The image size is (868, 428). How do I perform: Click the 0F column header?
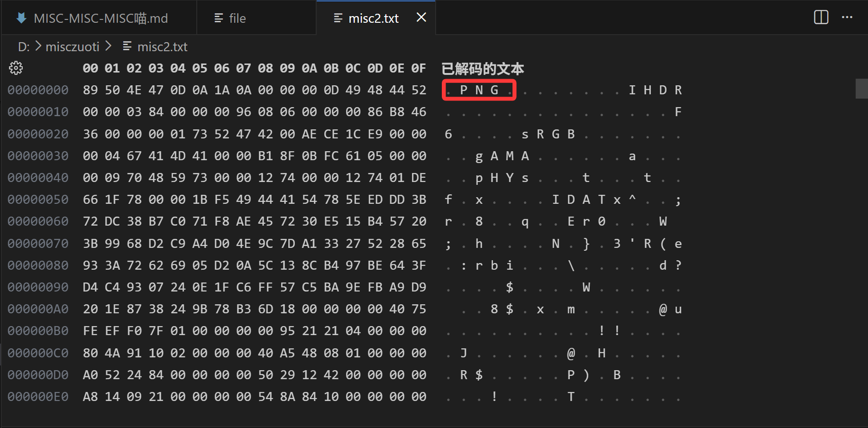pos(418,68)
